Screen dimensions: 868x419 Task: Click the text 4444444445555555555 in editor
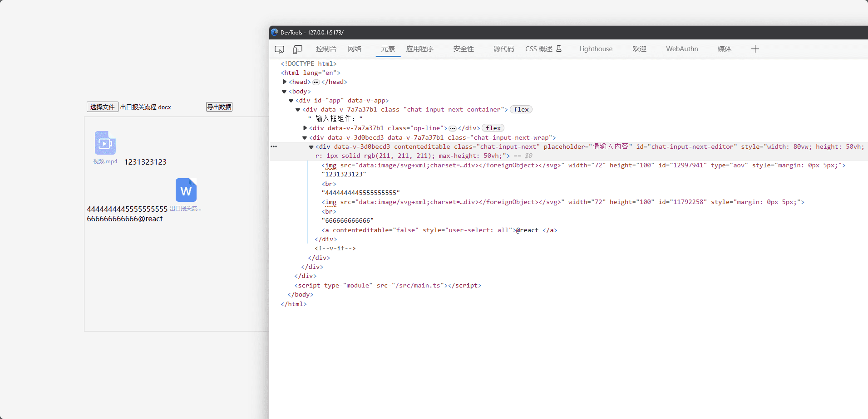(x=127, y=209)
